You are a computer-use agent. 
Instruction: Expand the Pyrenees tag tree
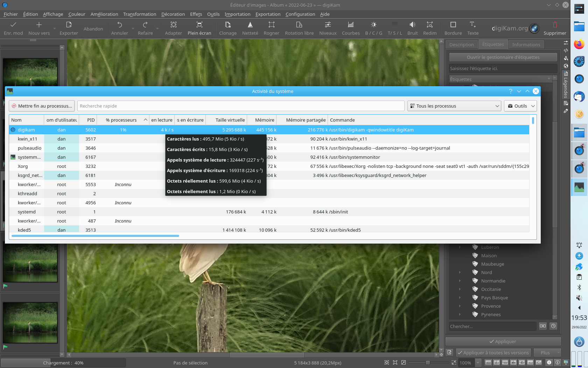460,314
